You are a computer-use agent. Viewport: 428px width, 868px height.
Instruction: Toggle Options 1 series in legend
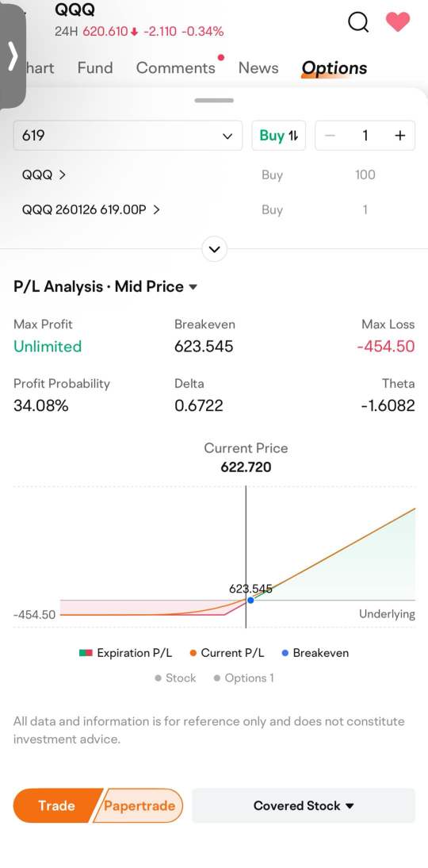244,678
